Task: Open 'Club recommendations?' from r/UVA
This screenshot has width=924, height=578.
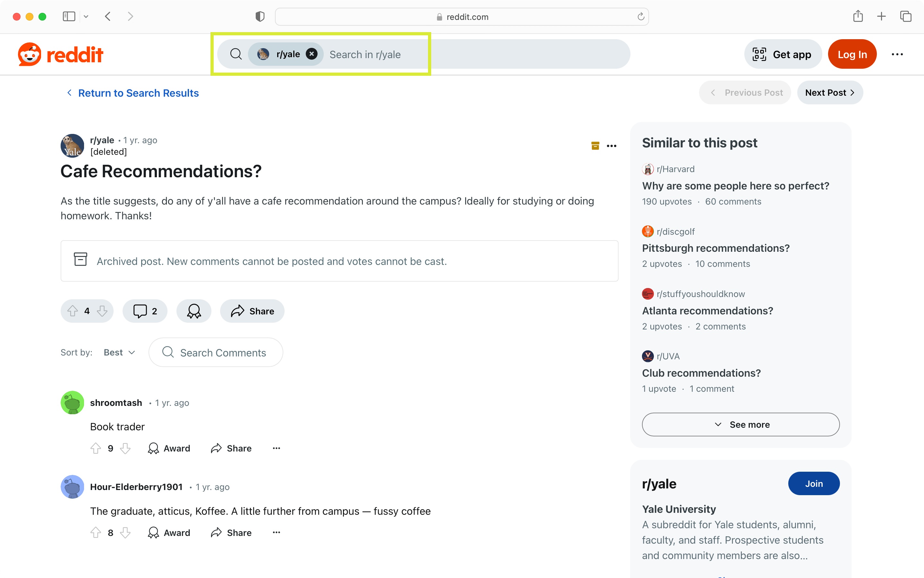Action: point(701,373)
